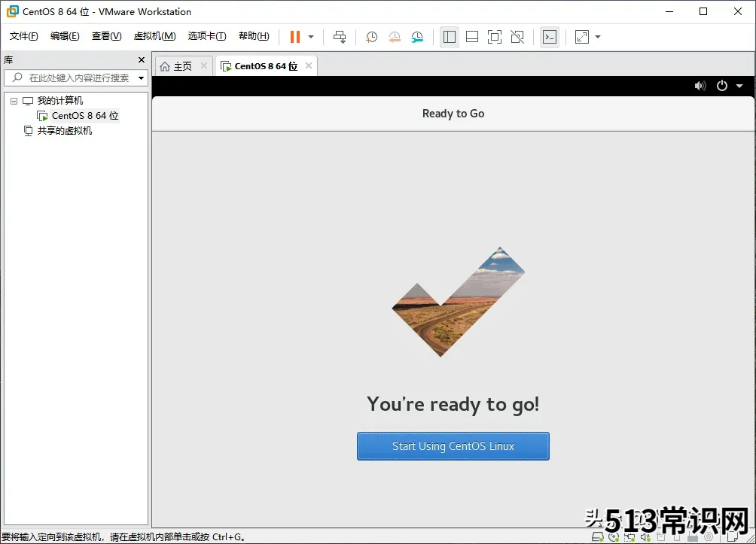The height and width of the screenshot is (544, 756).
Task: Select 我的计算机 in the library tree
Action: coord(59,101)
